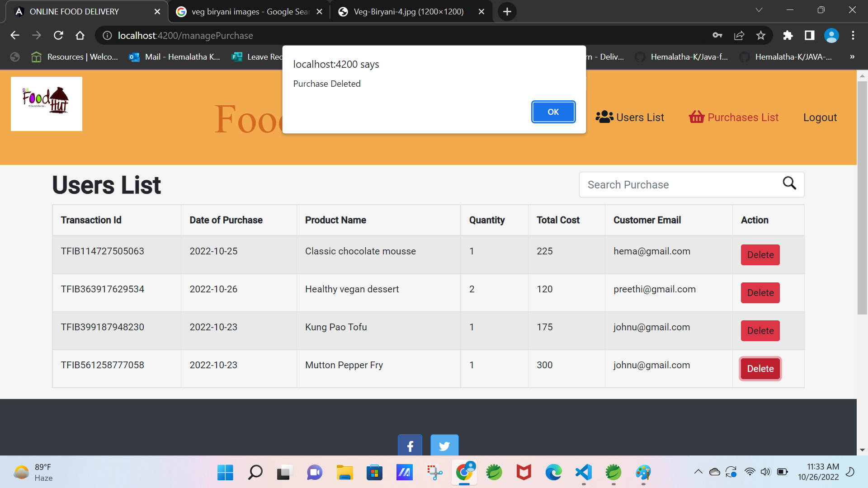Open the Twitter icon in footer
This screenshot has width=868, height=488.
[x=444, y=446]
